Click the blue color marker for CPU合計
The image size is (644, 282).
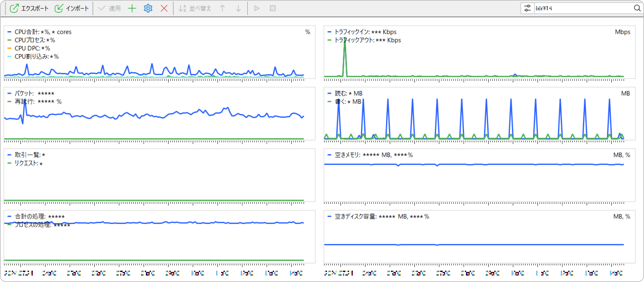(9, 32)
